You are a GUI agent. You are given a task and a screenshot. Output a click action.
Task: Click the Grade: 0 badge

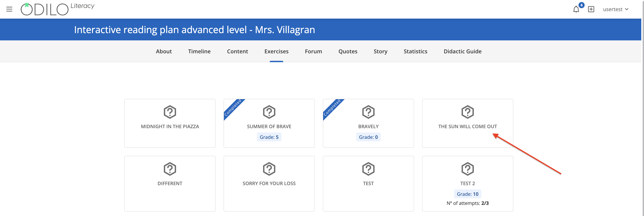(368, 137)
